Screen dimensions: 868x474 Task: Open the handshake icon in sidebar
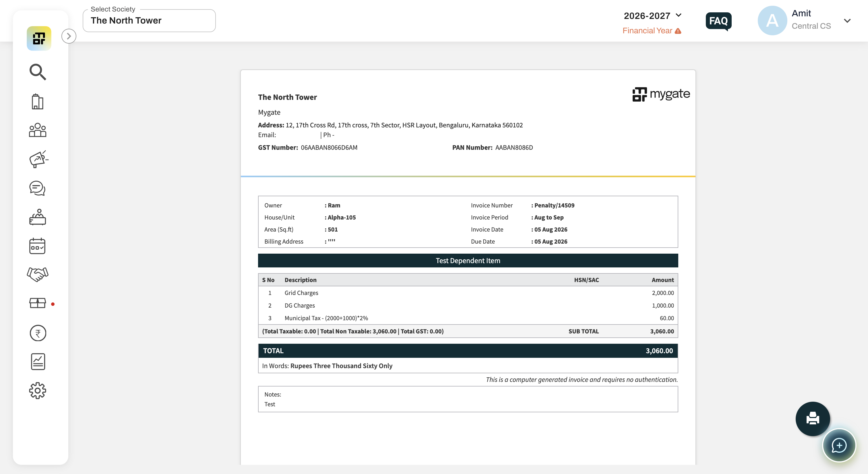point(37,274)
